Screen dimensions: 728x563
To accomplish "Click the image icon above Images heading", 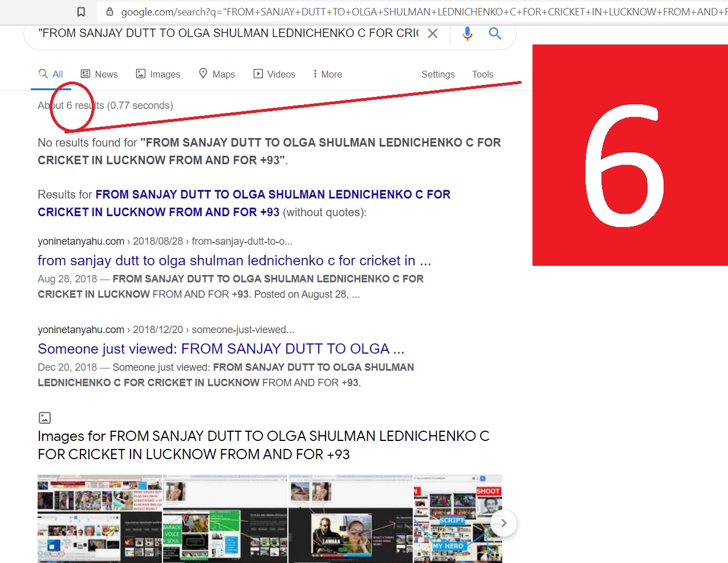I will 44,418.
